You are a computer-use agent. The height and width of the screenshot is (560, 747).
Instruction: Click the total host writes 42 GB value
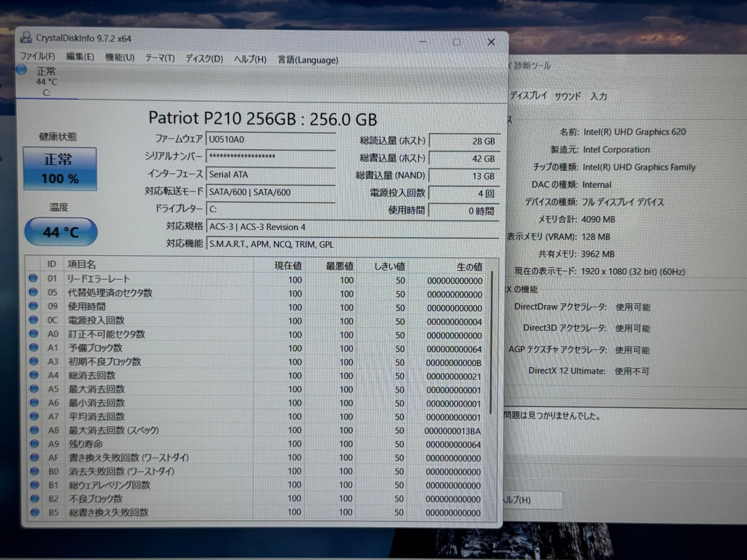click(464, 159)
